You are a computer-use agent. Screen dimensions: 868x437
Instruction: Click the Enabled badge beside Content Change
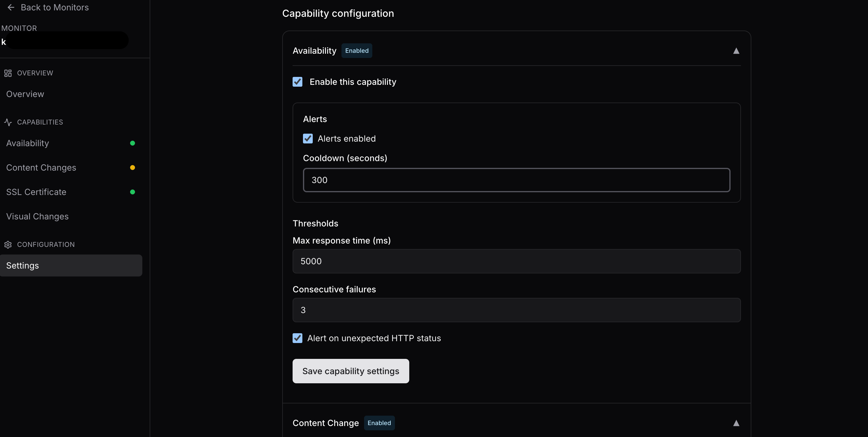pos(379,423)
